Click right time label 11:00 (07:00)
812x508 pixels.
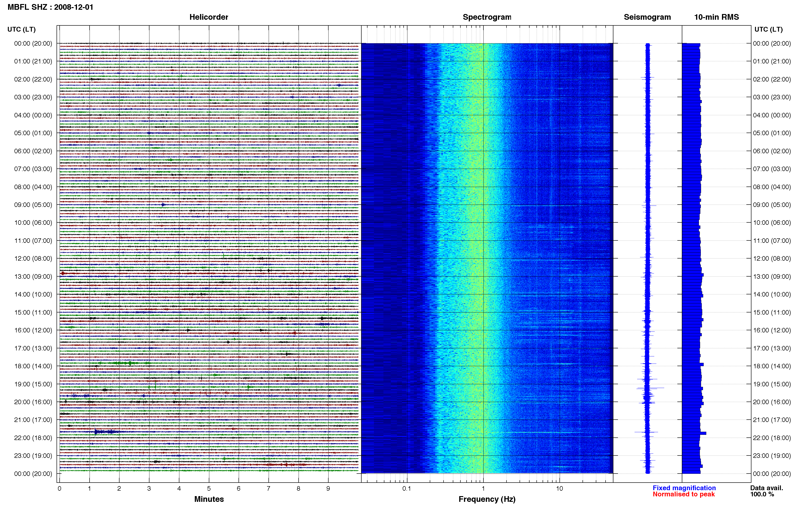pos(772,240)
